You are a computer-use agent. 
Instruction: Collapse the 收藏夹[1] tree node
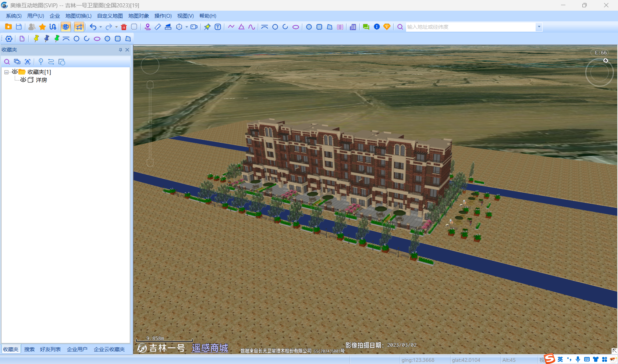[7, 72]
